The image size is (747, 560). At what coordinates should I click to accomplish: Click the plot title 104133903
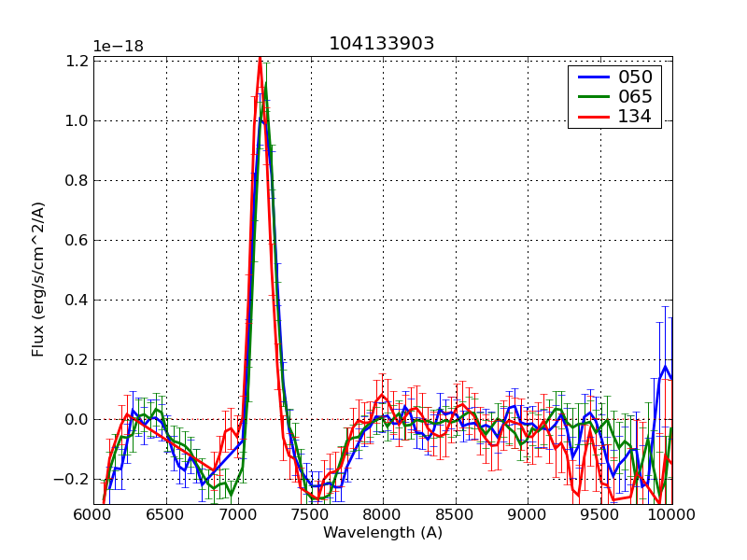381,44
